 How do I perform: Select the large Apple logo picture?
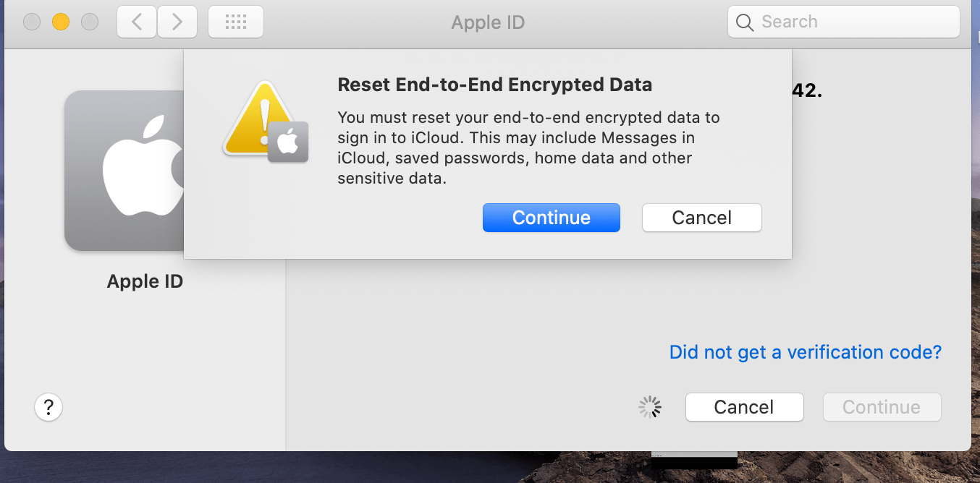point(124,171)
